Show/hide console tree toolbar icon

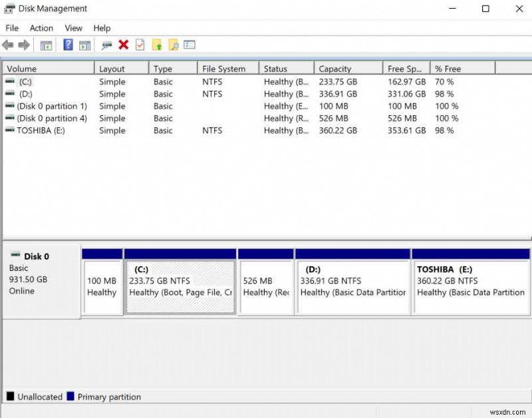[x=46, y=45]
